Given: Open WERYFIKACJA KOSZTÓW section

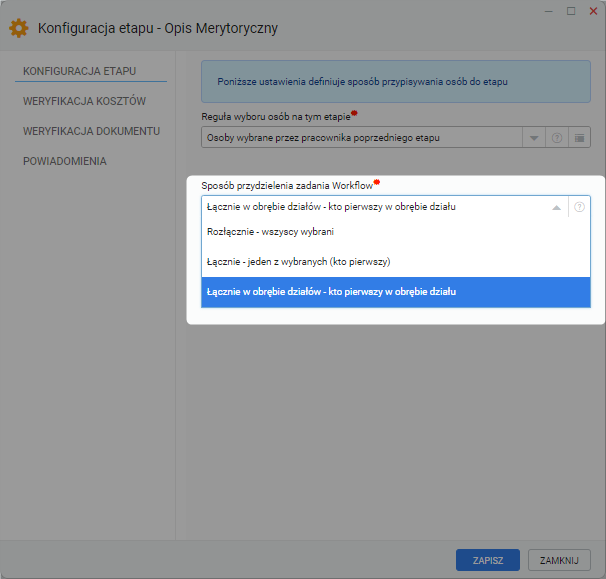Looking at the screenshot, I should click(84, 101).
